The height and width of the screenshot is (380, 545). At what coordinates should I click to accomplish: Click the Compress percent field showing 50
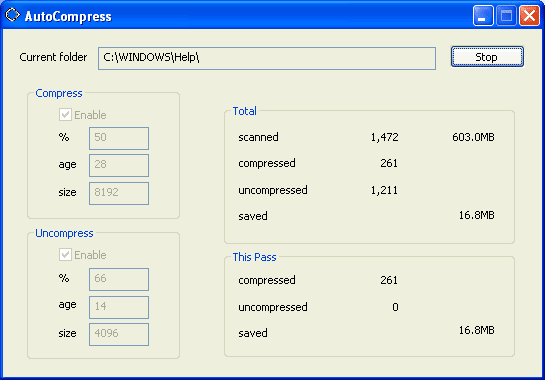click(x=119, y=138)
